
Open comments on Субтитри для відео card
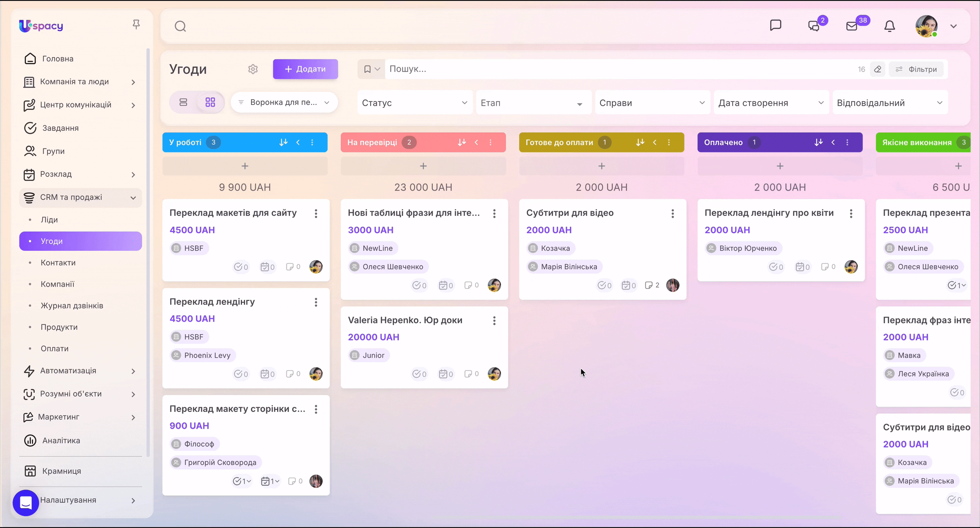(652, 285)
